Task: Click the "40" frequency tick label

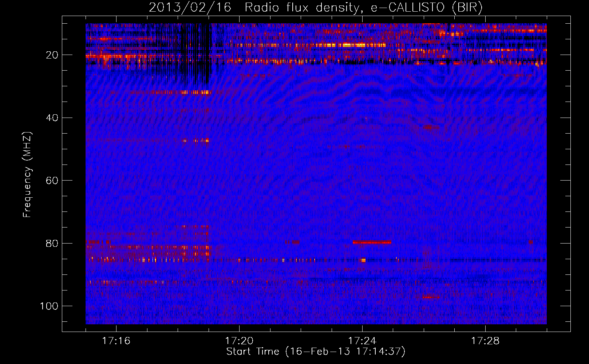Action: pyautogui.click(x=52, y=118)
